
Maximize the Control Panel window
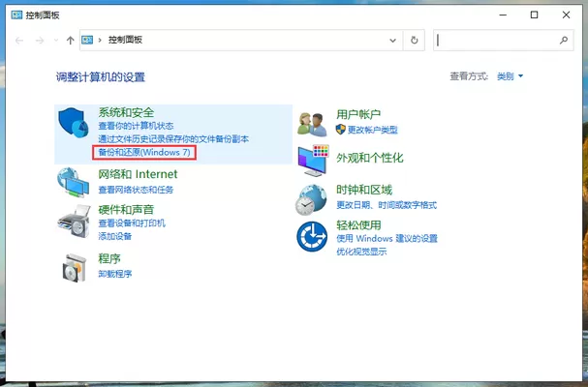pyautogui.click(x=534, y=15)
